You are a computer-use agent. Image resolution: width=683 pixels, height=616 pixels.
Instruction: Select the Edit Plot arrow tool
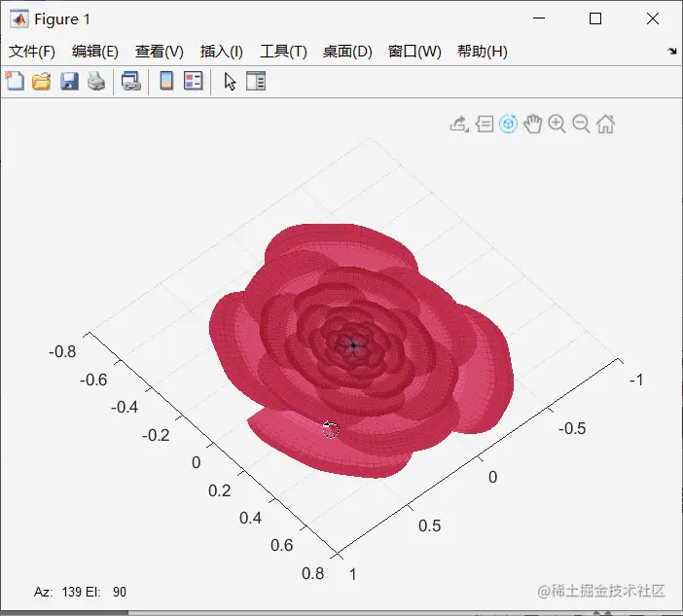(230, 82)
